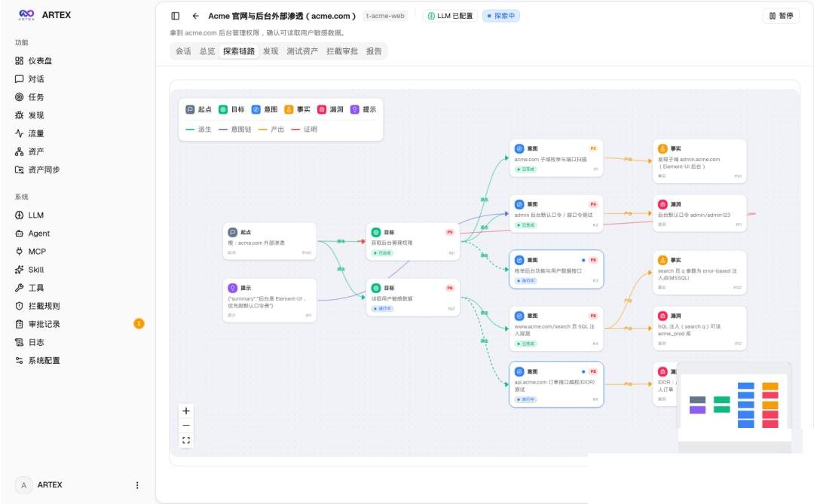
Task: Open 拦截规则 intercept rules
Action: (x=38, y=306)
